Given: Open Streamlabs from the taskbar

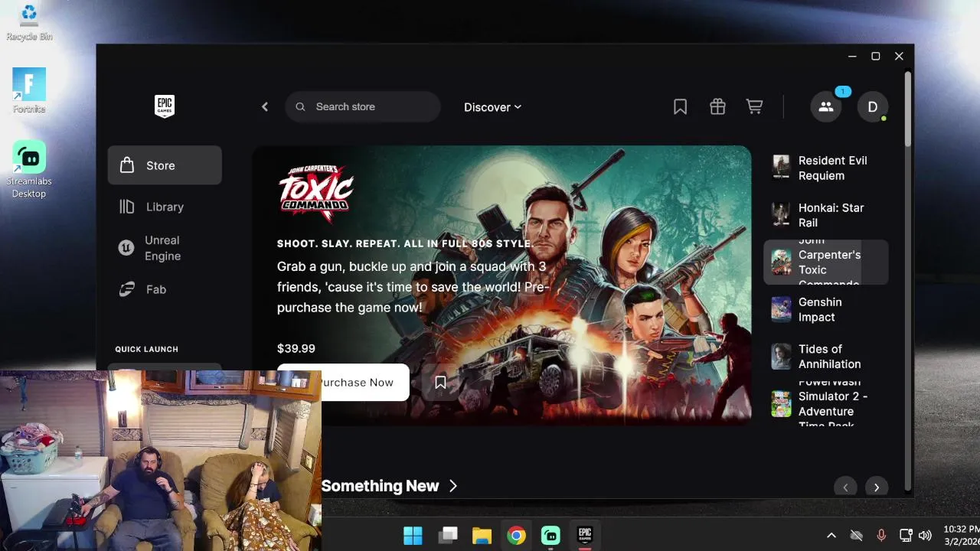Looking at the screenshot, I should click(550, 535).
